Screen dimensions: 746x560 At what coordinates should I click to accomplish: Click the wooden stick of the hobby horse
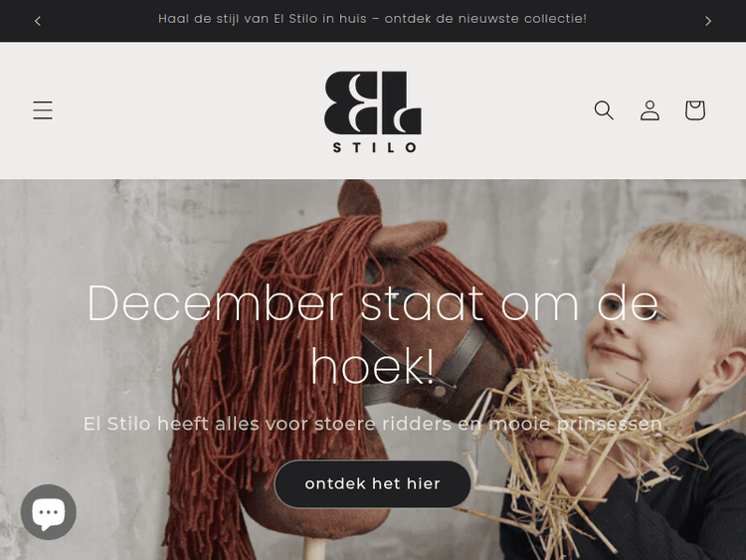click(314, 549)
